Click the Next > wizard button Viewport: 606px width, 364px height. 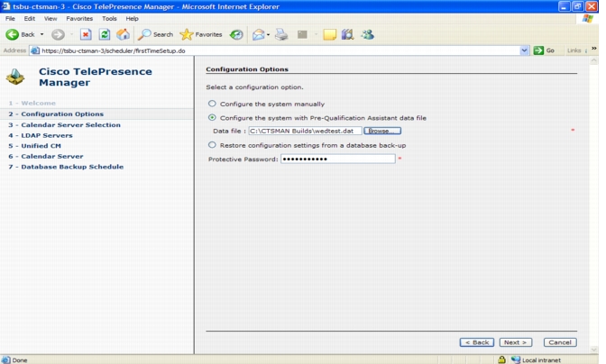[x=516, y=342]
